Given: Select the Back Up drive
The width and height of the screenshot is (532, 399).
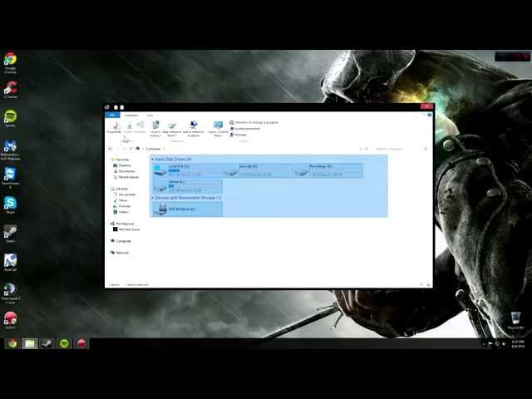Looking at the screenshot, I should coord(258,170).
